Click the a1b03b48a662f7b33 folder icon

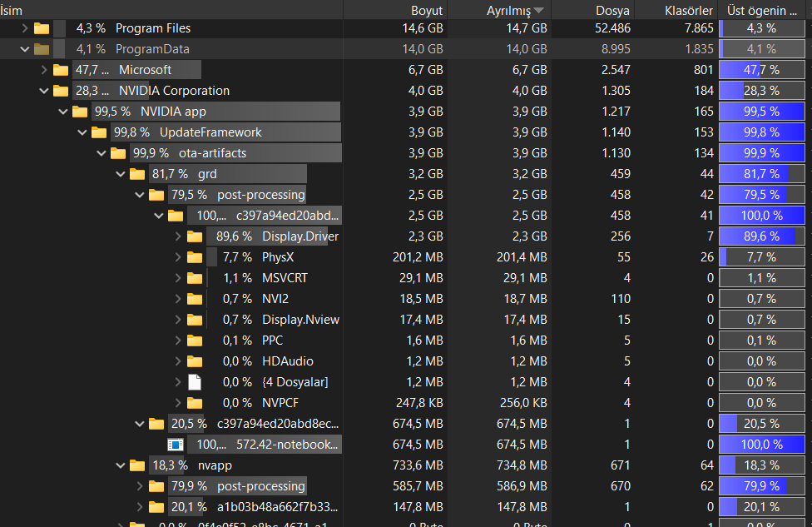coord(156,507)
